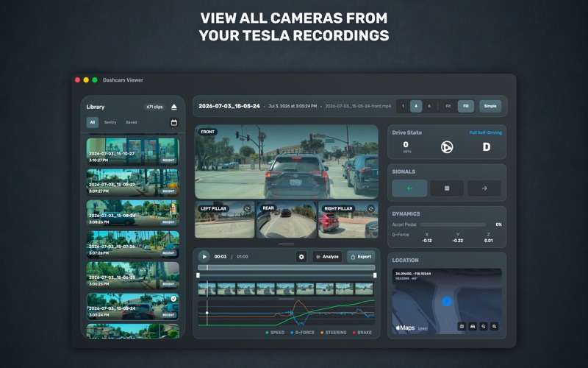Click the G-Force Z value 0.01
Viewport: 588px width, 368px height.
point(488,241)
